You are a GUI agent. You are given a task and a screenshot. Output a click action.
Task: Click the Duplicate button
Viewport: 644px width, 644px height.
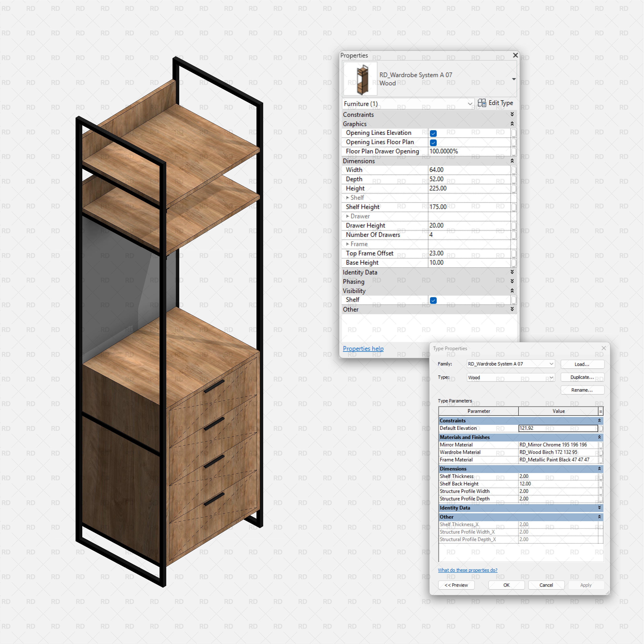582,377
